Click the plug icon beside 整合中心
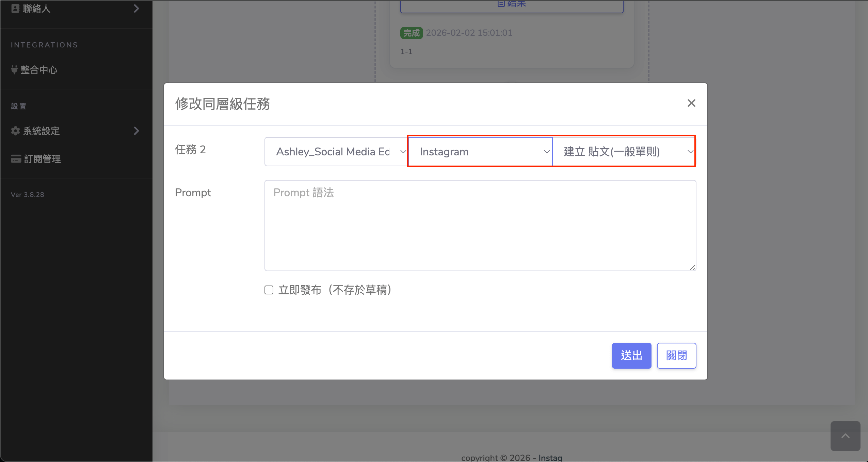This screenshot has height=462, width=868. pos(14,70)
